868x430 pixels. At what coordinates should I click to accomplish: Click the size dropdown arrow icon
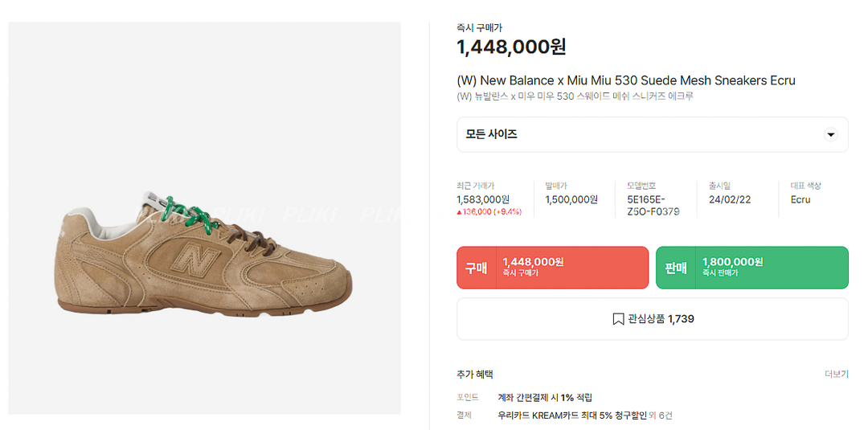(831, 135)
